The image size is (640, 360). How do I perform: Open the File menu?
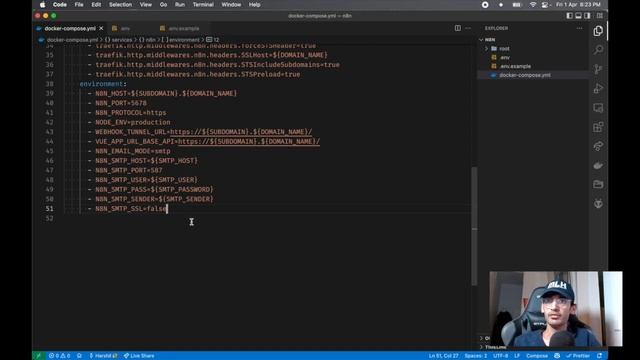click(x=79, y=4)
